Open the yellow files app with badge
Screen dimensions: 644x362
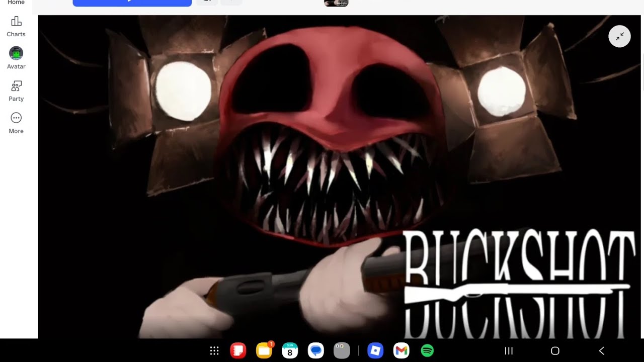pos(264,350)
